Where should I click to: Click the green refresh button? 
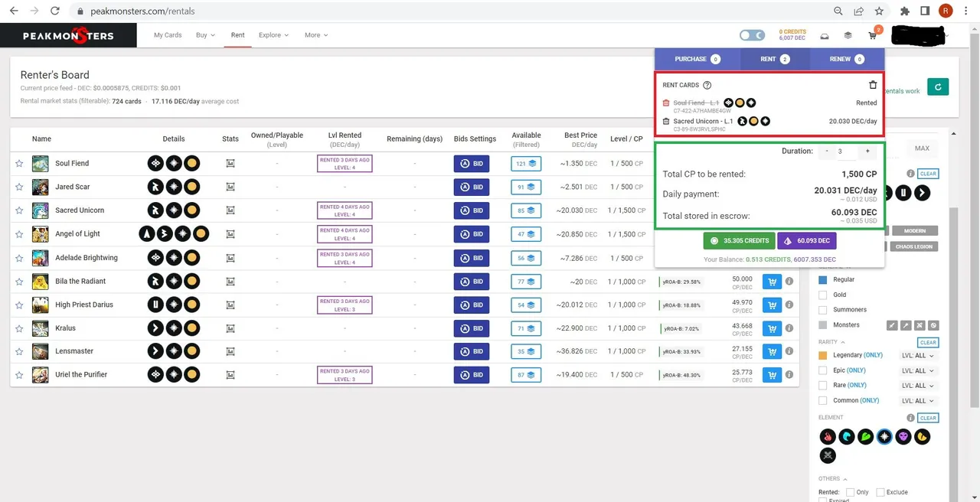coord(937,87)
